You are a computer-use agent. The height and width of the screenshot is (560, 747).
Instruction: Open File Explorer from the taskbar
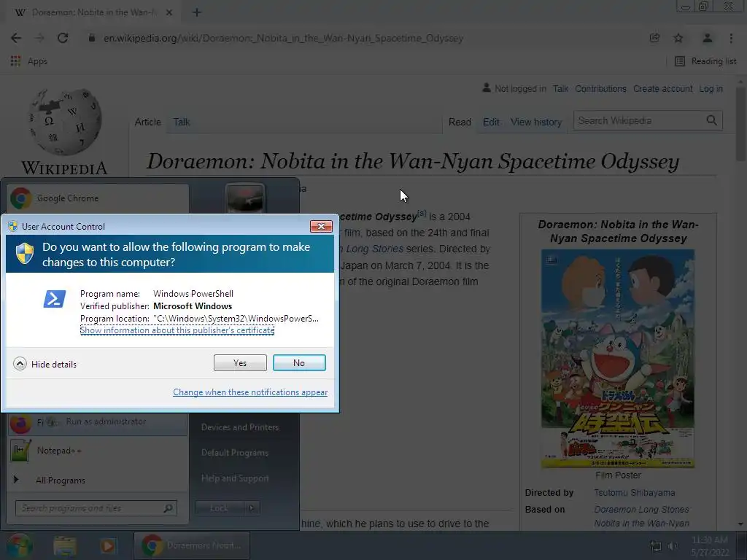65,545
